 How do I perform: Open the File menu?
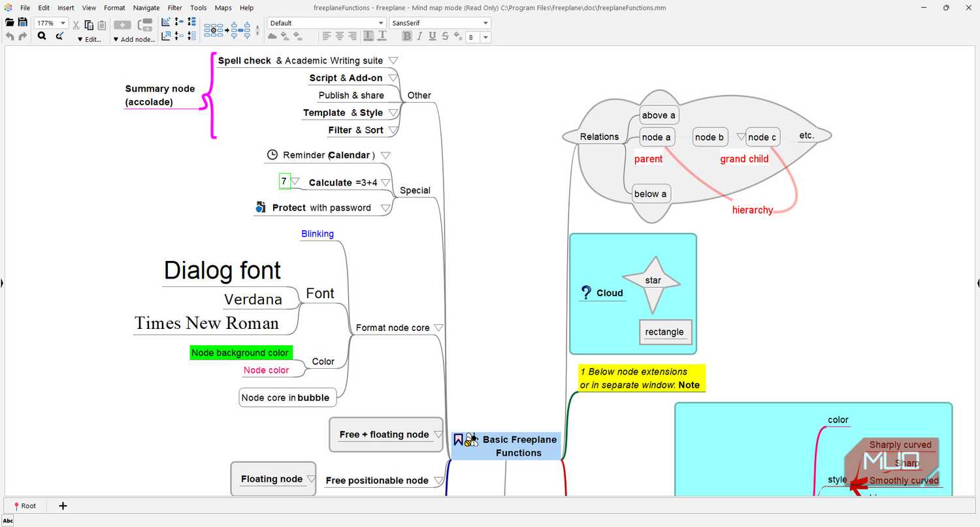(25, 8)
